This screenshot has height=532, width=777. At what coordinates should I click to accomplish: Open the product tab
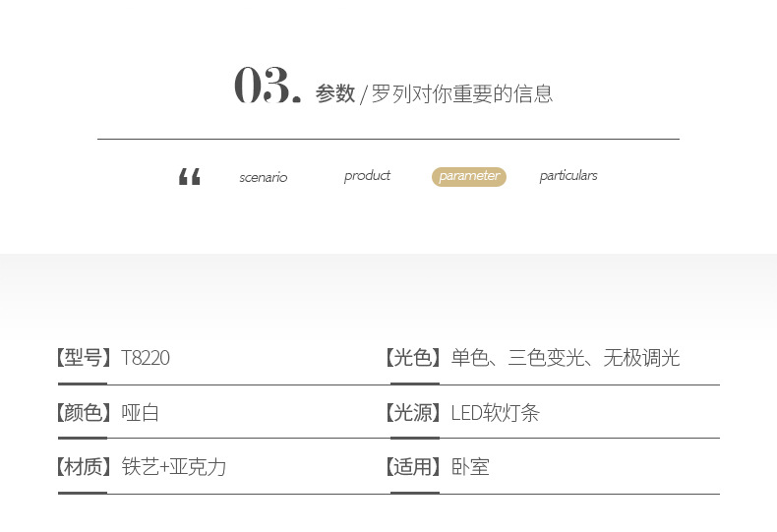pyautogui.click(x=367, y=176)
